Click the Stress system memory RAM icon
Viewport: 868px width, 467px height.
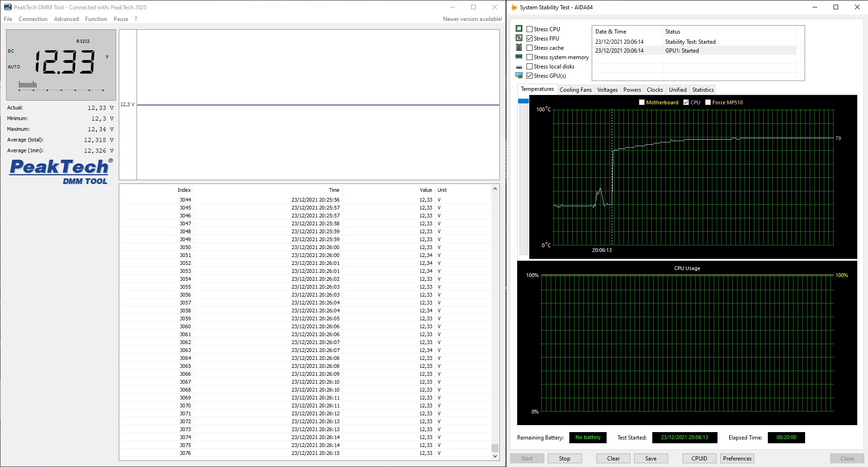[x=519, y=57]
